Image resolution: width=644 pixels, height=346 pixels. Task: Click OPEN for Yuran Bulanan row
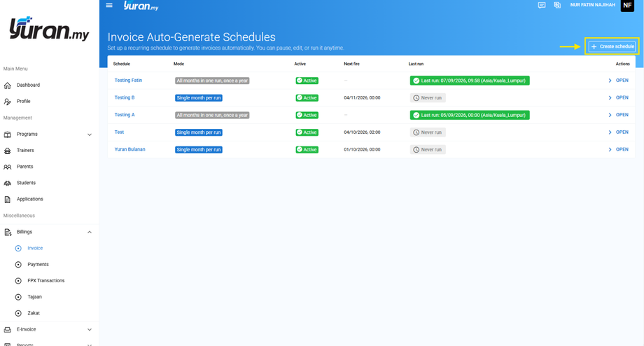pyautogui.click(x=622, y=150)
